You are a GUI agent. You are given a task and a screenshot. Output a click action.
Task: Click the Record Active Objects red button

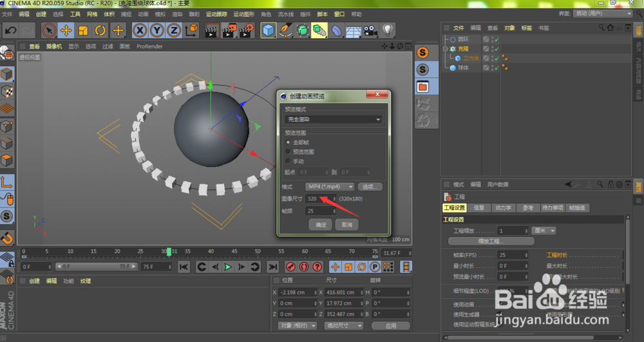pyautogui.click(x=291, y=267)
